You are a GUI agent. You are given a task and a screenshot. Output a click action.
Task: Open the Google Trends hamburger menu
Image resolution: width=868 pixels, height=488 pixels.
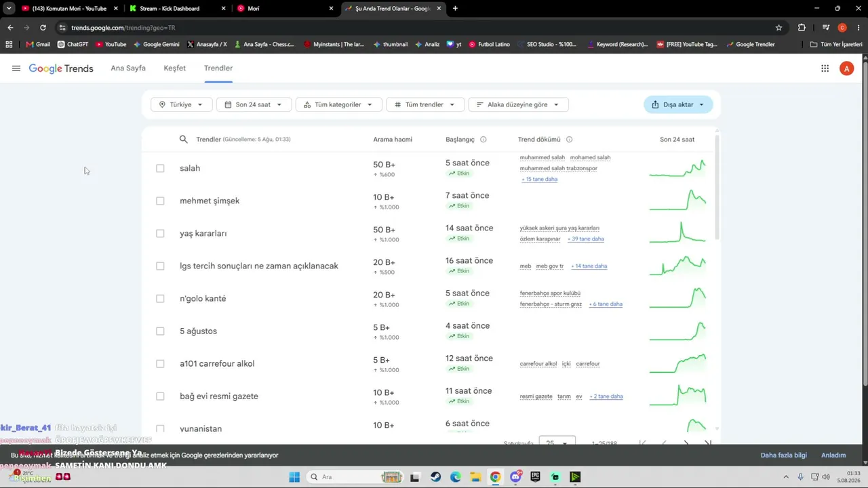pos(16,68)
